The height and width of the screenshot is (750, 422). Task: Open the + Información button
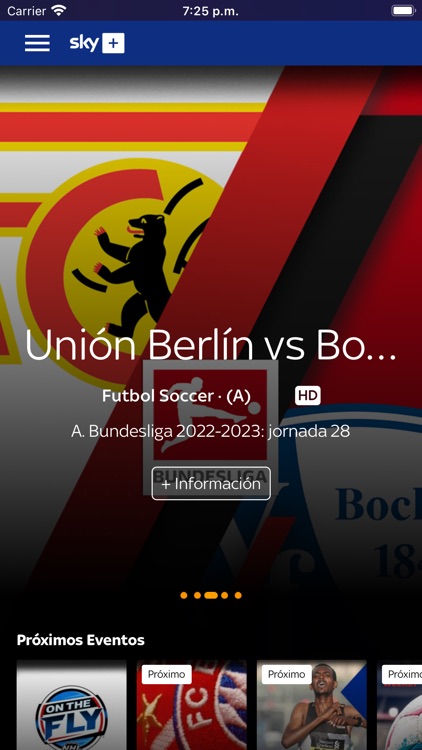[211, 484]
